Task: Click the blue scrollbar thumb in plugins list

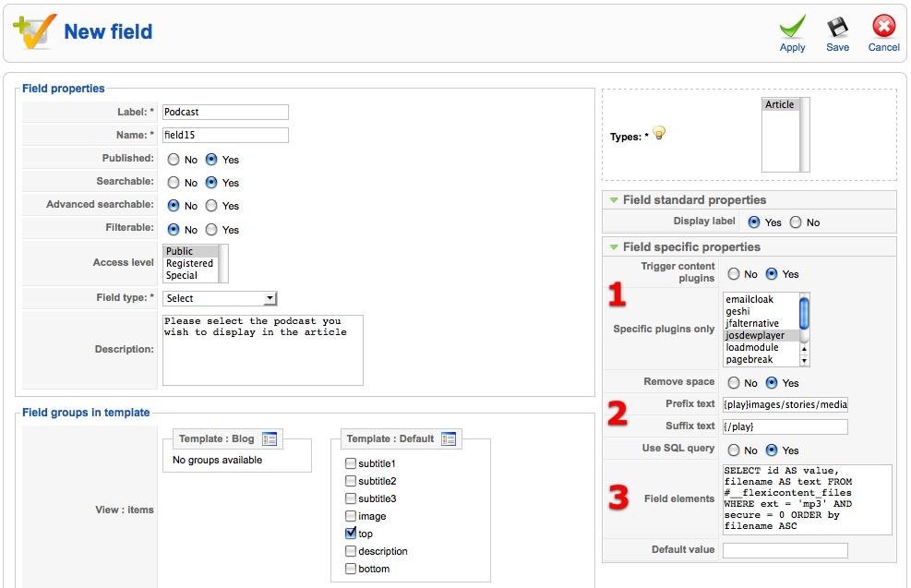Action: (804, 313)
